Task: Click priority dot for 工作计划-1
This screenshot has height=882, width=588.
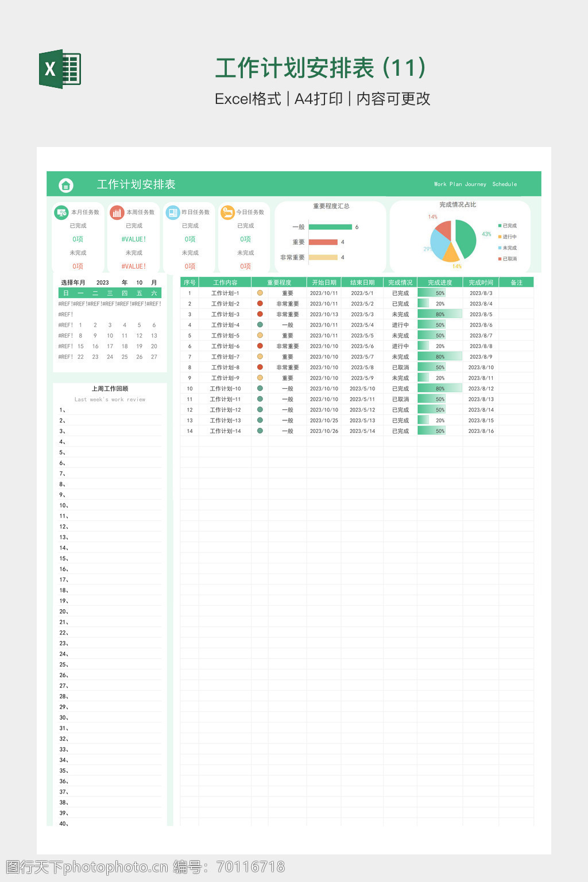Action: pos(260,293)
